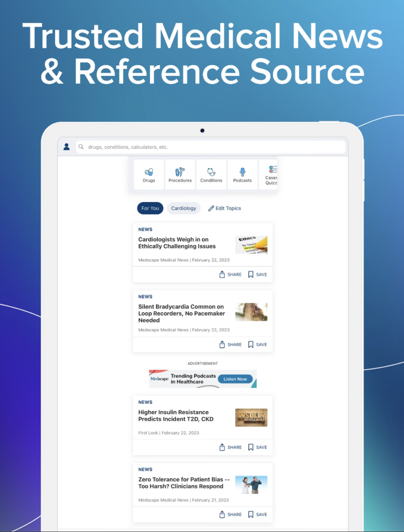Click Listen Now in podcasts advertisement

pos(235,379)
